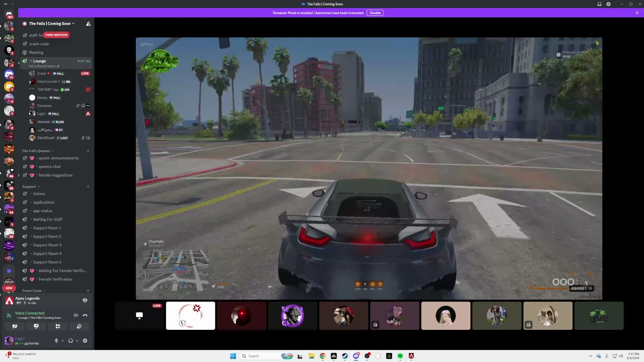Viewport: 644px width, 362px height.
Task: Join Support Room 5 voice channel
Action: (56, 262)
